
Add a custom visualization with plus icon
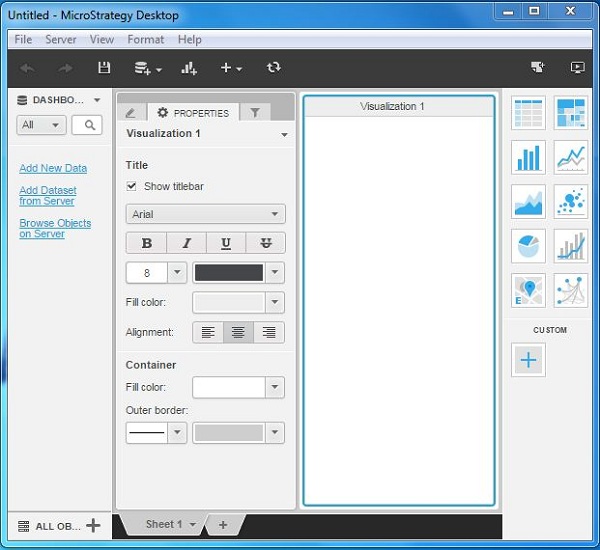528,360
